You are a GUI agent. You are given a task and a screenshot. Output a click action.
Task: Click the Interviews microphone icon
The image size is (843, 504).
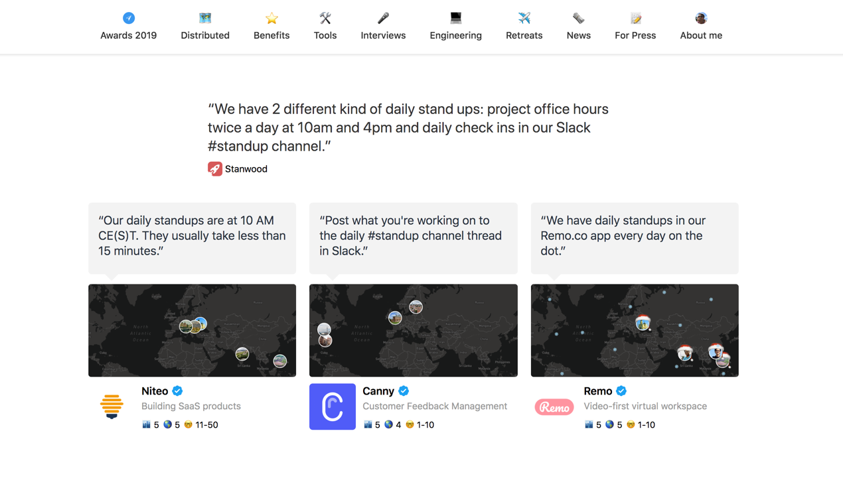[383, 18]
